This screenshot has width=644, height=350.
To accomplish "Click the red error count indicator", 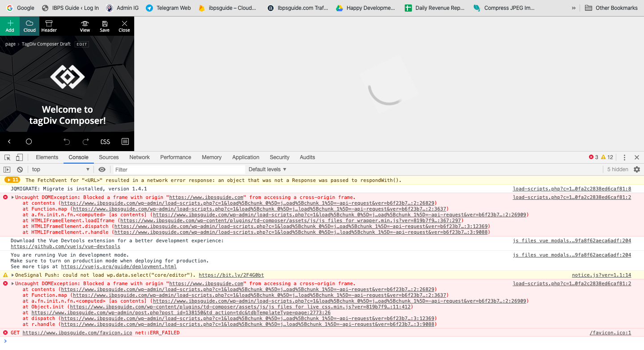I will tap(593, 157).
